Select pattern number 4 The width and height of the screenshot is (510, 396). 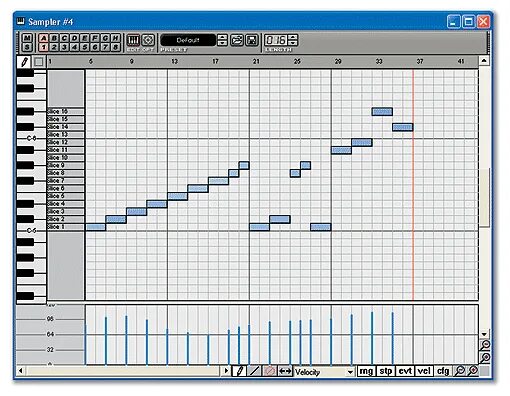[74, 47]
